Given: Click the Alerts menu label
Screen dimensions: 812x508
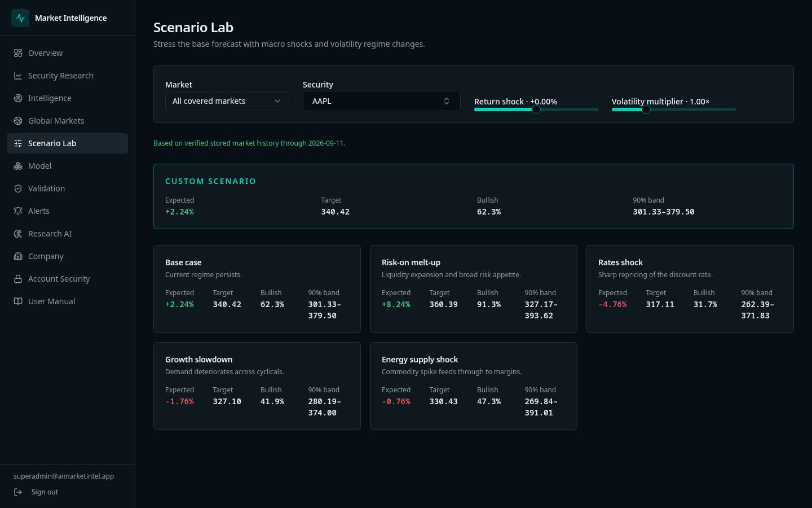Looking at the screenshot, I should [x=39, y=211].
